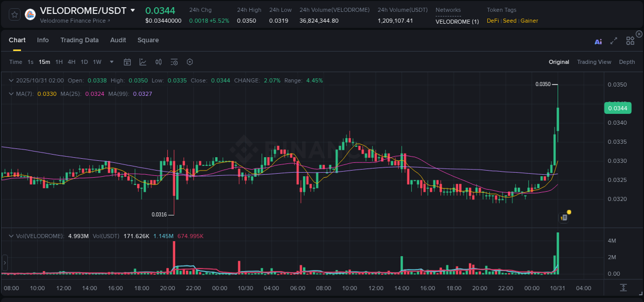
Task: Select the 1H timeframe
Action: [x=58, y=62]
